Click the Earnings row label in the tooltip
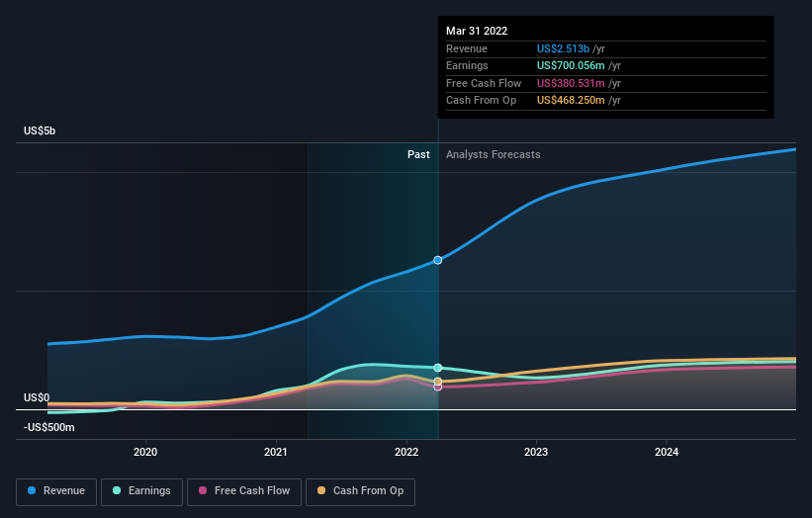 click(x=467, y=65)
